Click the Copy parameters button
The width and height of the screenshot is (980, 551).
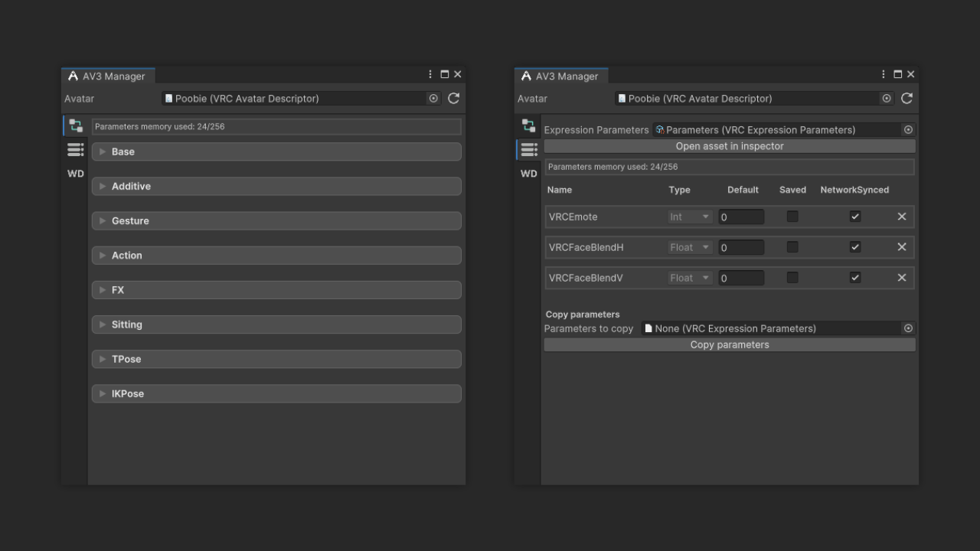click(x=730, y=345)
